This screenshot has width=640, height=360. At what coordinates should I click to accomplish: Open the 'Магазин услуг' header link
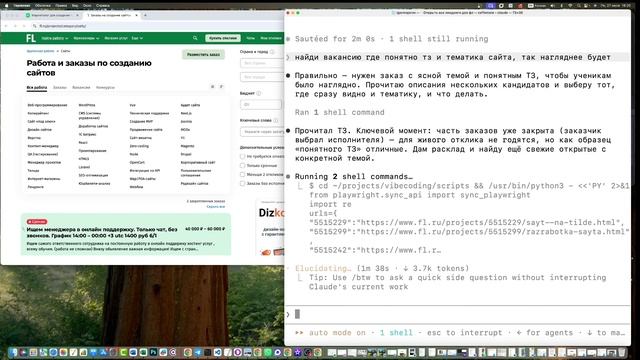(116, 38)
